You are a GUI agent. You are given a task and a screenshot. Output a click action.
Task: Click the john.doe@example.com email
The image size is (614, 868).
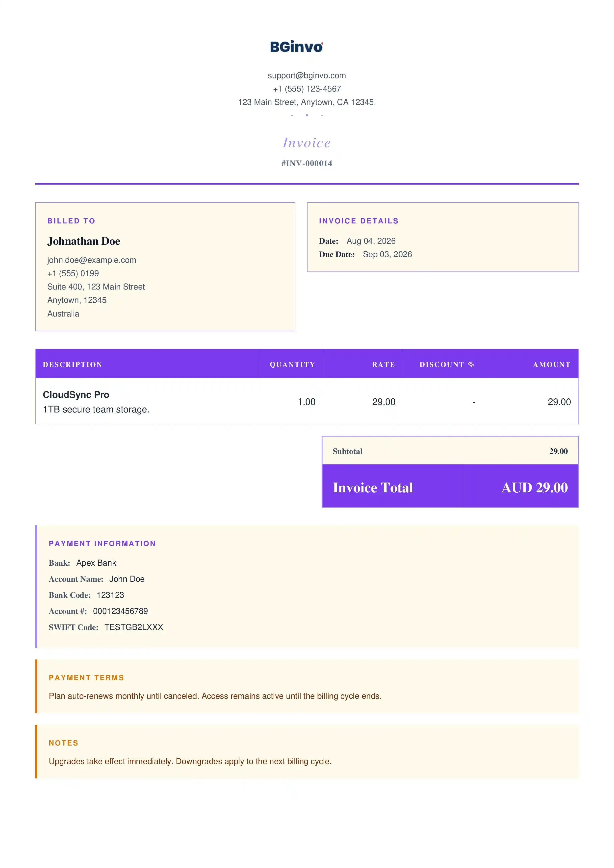(92, 260)
